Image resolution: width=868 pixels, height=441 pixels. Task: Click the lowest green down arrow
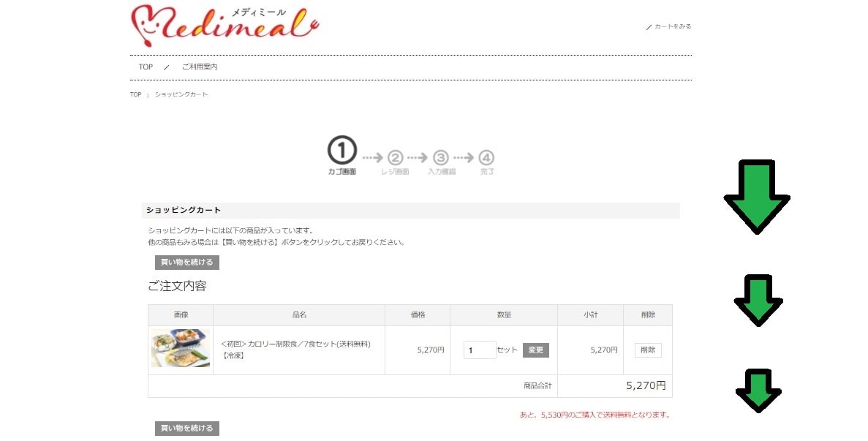758,391
